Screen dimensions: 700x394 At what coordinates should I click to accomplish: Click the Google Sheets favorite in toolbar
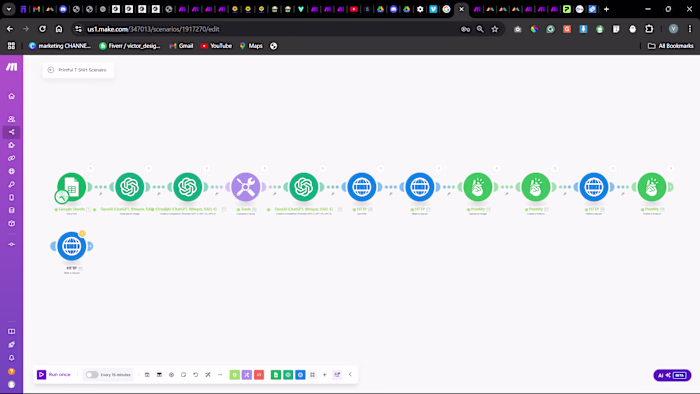[276, 375]
